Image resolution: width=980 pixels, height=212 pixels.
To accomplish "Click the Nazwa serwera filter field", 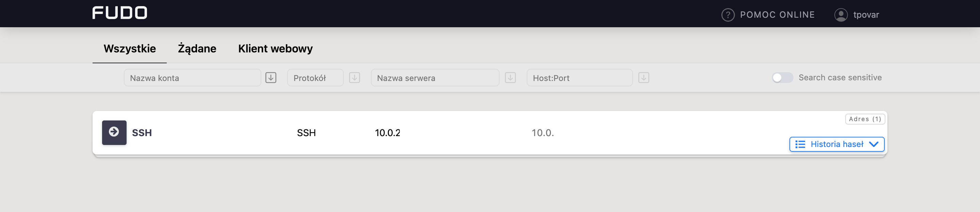I will coord(435,78).
